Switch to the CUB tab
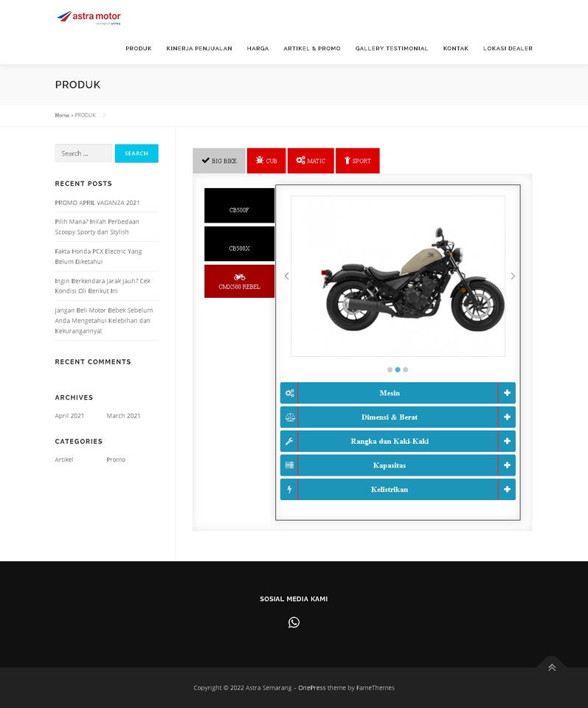The height and width of the screenshot is (708, 588). coord(266,161)
